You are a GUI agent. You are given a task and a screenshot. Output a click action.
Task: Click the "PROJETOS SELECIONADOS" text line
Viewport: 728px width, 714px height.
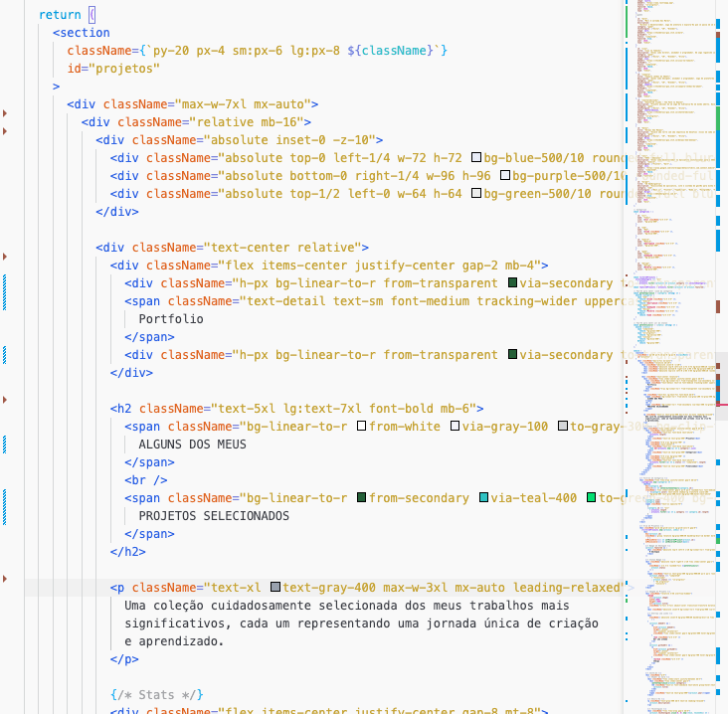point(214,516)
